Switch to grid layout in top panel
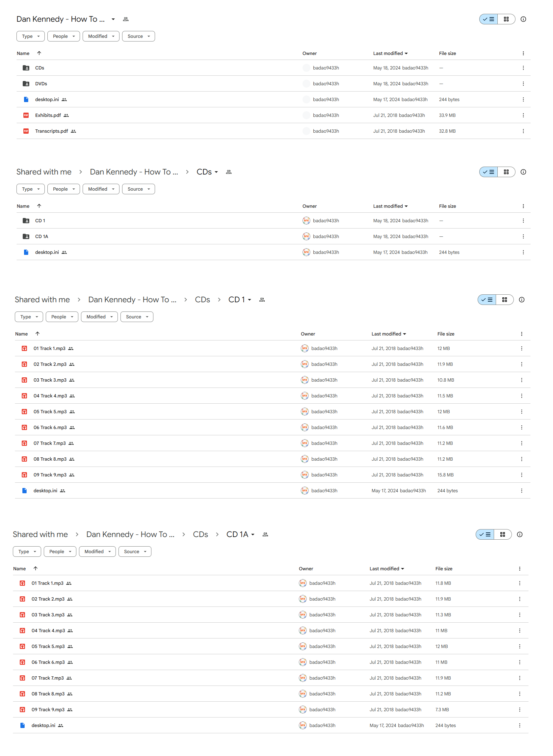 [506, 19]
